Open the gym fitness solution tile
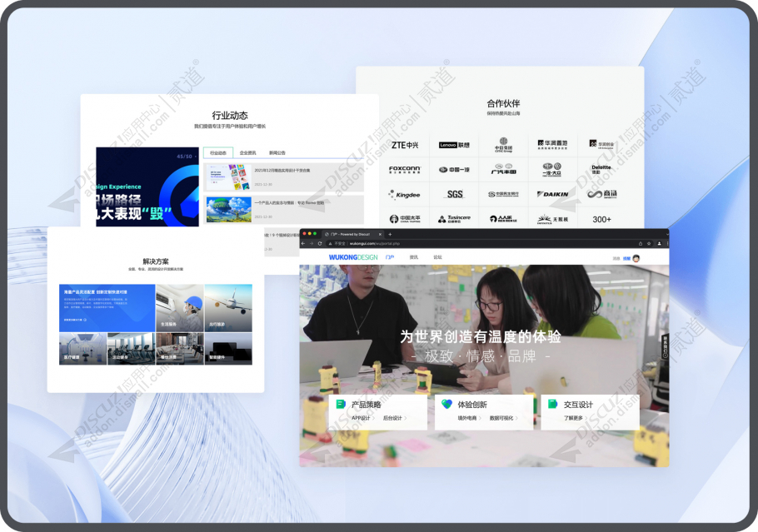The height and width of the screenshot is (532, 758). pos(131,348)
